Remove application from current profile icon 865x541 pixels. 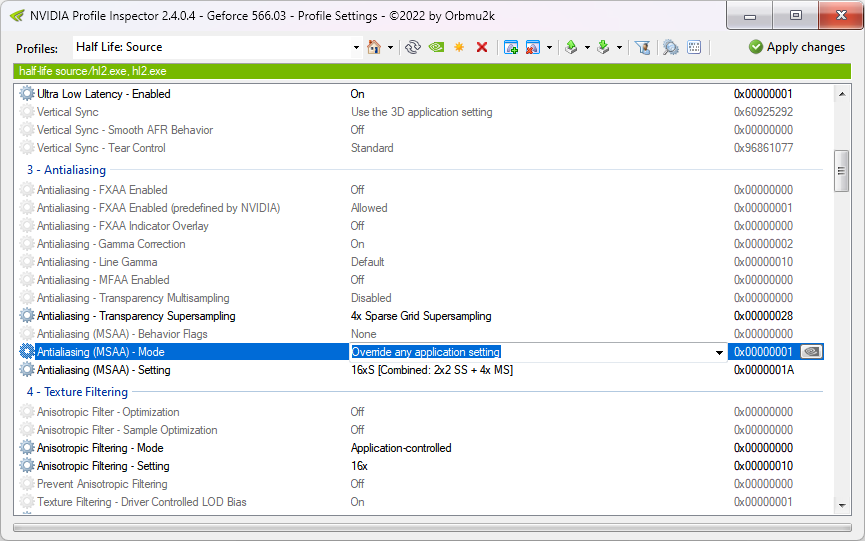[x=533, y=47]
